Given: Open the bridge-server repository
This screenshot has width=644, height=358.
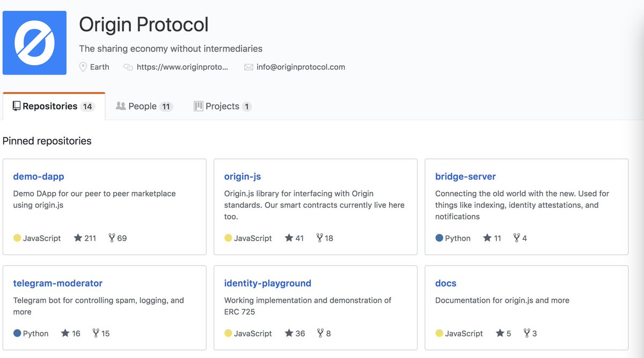Looking at the screenshot, I should click(465, 177).
